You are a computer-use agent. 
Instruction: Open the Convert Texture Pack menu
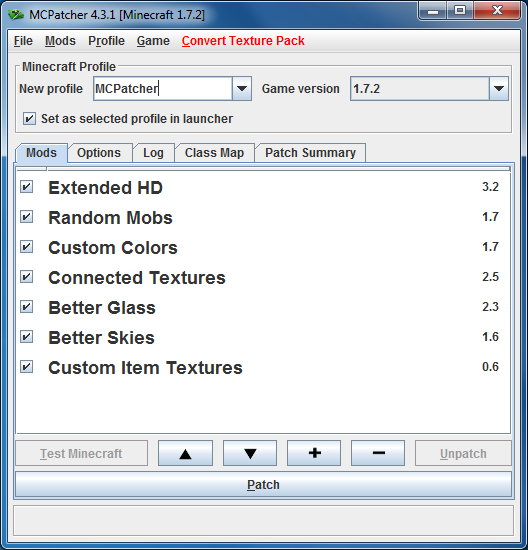click(x=243, y=41)
